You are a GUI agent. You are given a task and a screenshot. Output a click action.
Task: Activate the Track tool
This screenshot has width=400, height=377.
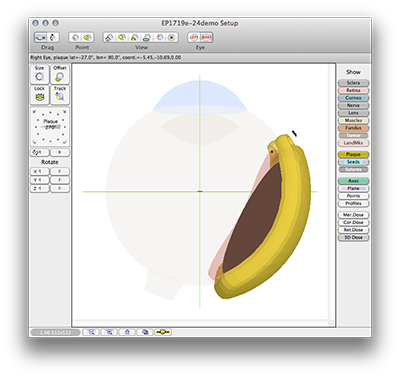coord(60,95)
